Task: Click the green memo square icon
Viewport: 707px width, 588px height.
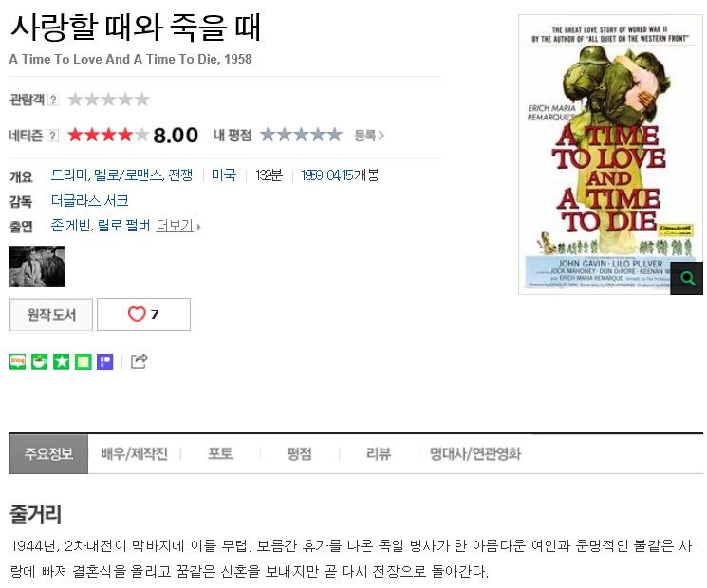Action: [x=83, y=361]
